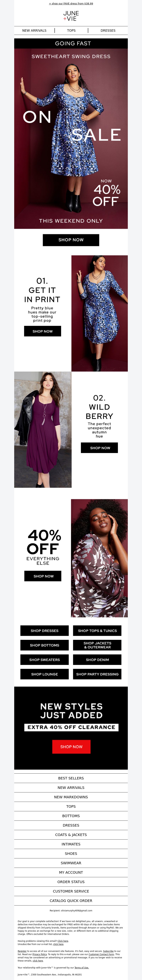Click the SHOP PARTY DRESSING button

point(97,674)
